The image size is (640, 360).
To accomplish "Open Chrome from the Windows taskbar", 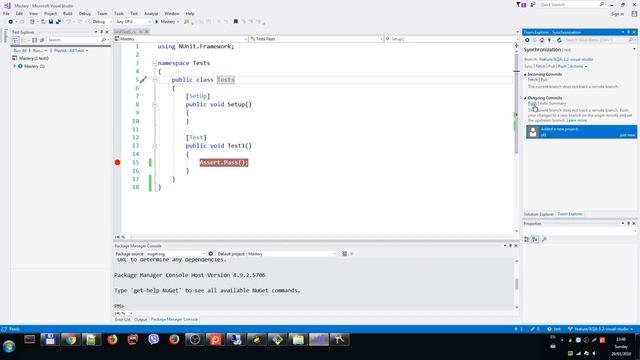I will (71, 340).
